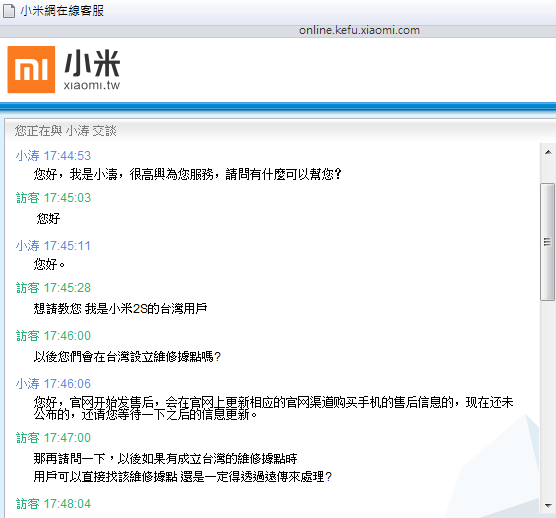
Task: Click the header 您正在與 小涛 交談
Action: (66, 131)
